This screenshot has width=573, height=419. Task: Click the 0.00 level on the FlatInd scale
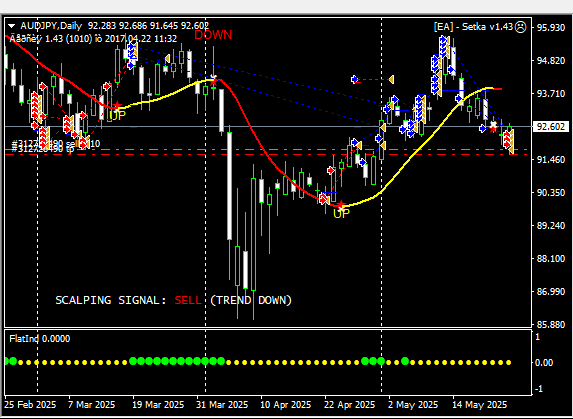pos(544,362)
